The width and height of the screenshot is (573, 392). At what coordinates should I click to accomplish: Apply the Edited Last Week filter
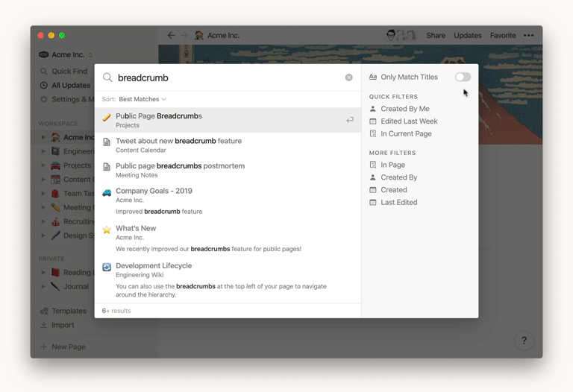(408, 121)
